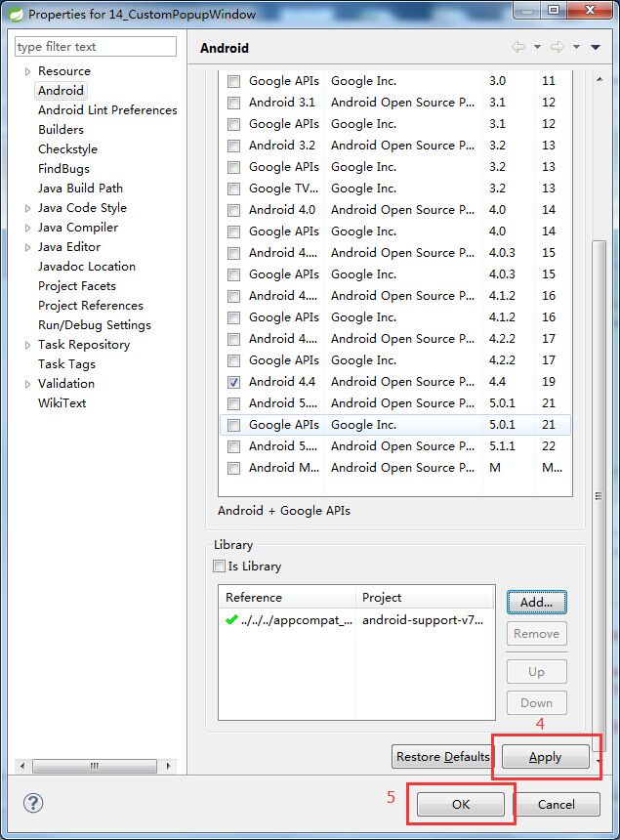The width and height of the screenshot is (620, 840).
Task: Click the back navigation arrow icon
Action: coord(518,47)
